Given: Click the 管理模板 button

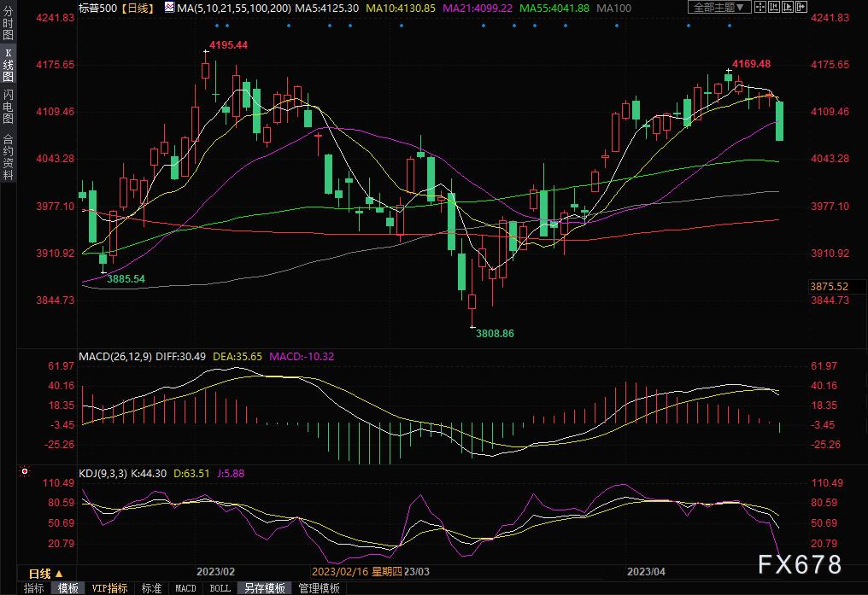Looking at the screenshot, I should tap(319, 588).
